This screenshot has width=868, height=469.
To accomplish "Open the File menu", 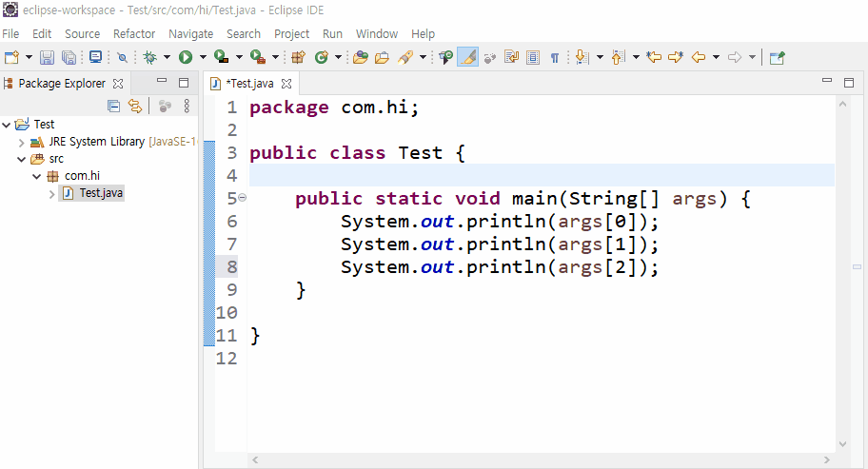I will (10, 33).
